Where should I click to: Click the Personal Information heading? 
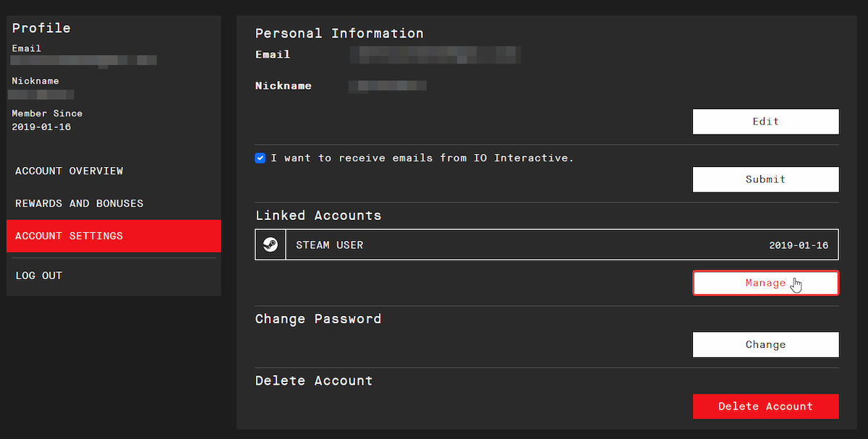339,33
